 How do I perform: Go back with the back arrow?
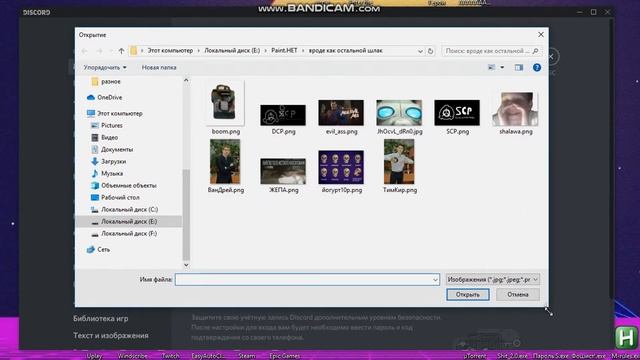pos(84,51)
